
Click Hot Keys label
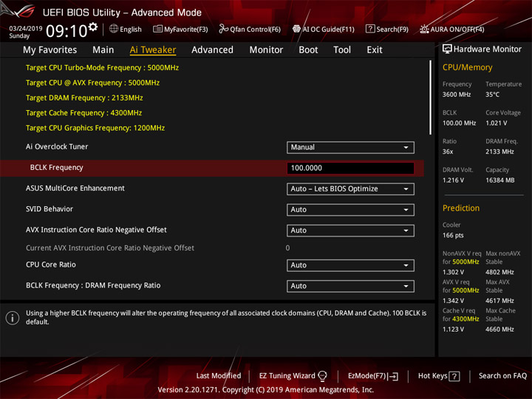[x=432, y=376]
